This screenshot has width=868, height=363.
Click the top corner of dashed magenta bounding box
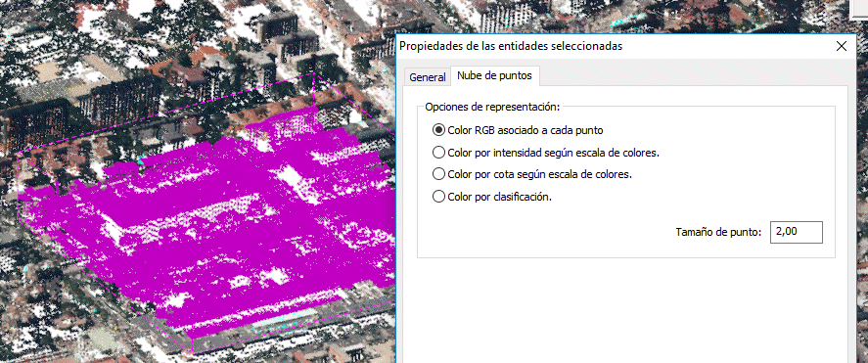314,73
